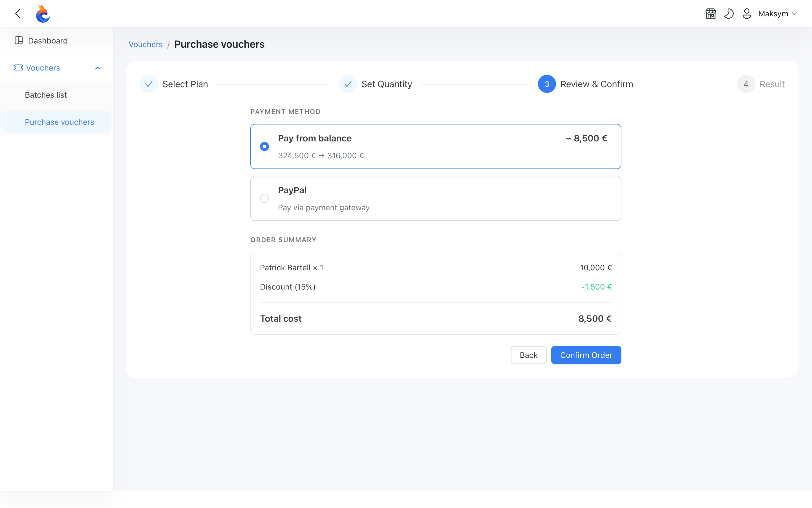The image size is (812, 508).
Task: Open the Maksym account dropdown
Action: (777, 14)
